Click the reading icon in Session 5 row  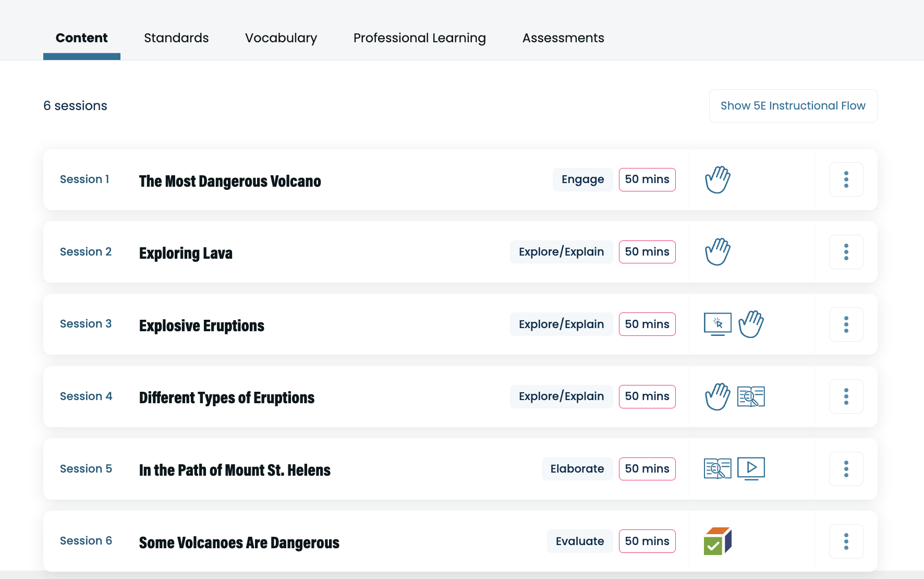(x=718, y=468)
